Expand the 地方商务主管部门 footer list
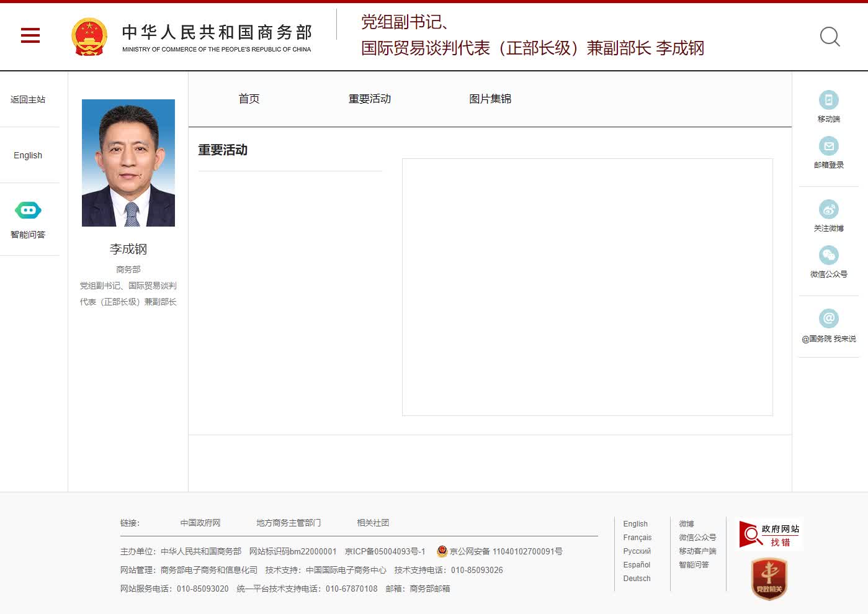Screen dimensions: 868x614 (289, 523)
